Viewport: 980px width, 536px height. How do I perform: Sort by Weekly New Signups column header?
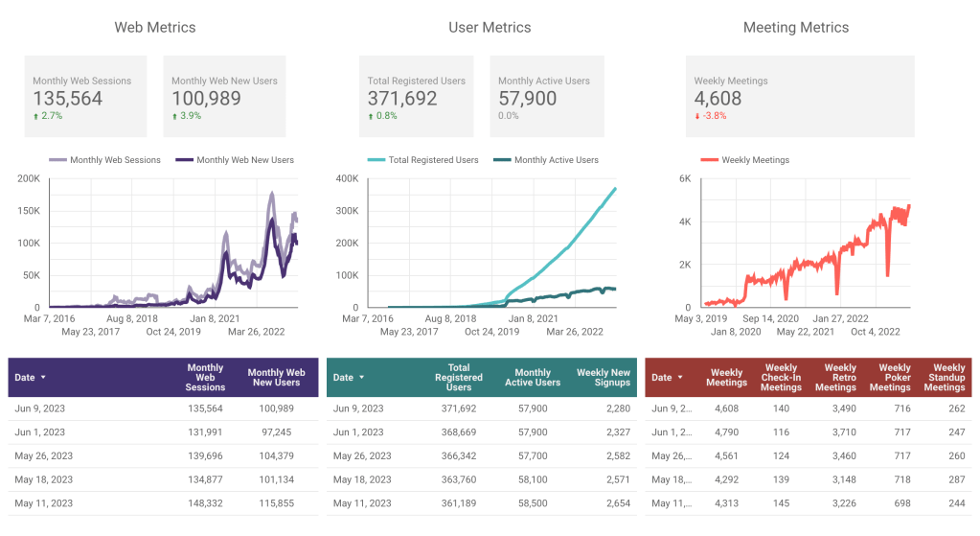tap(604, 378)
